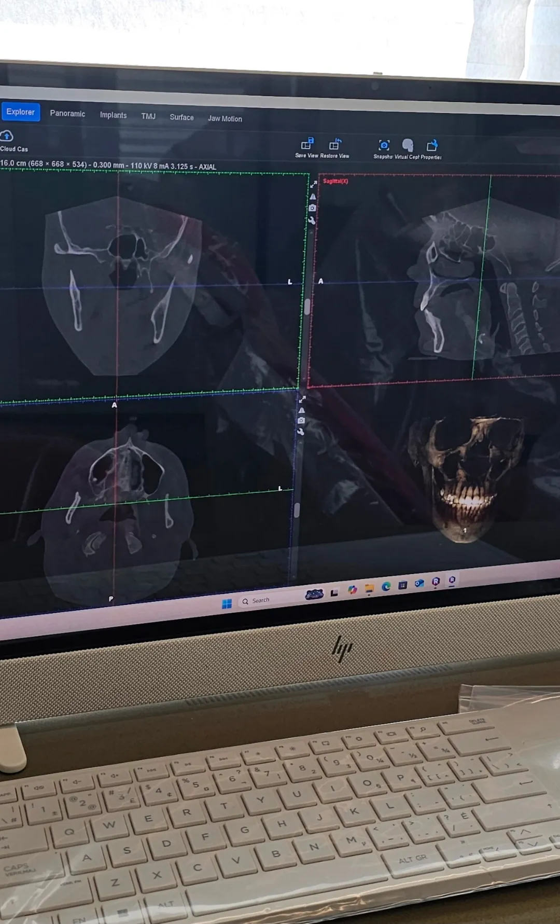This screenshot has height=924, width=560.
Task: Click the flip/mirror triangle icon of upper view
Action: point(313,197)
